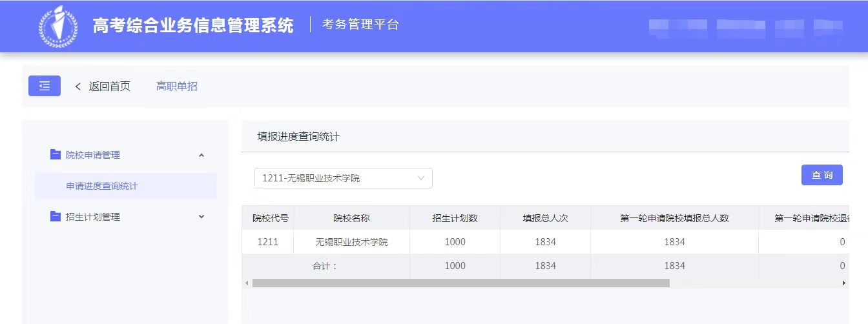Click the 考务管理平台 header title
868x324 pixels.
pos(360,25)
